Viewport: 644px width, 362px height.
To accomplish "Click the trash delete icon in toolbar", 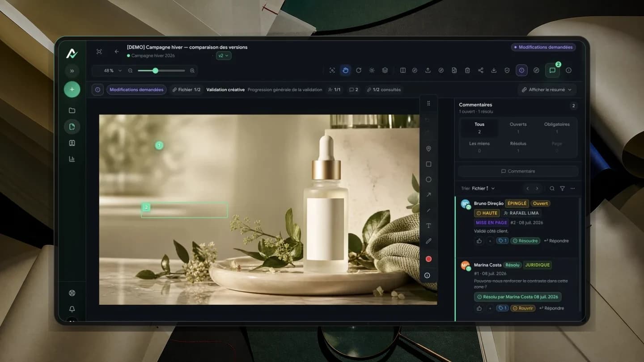I will tap(467, 70).
